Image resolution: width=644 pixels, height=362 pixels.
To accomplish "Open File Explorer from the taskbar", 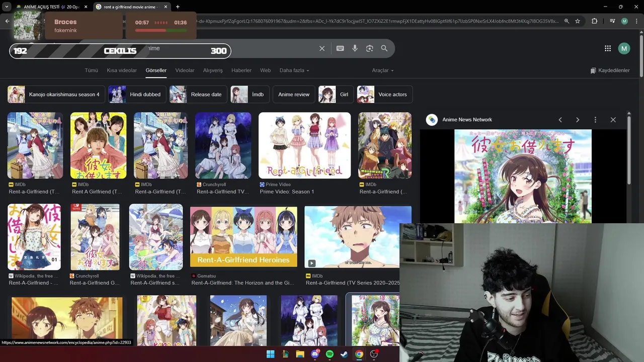I will [x=300, y=354].
